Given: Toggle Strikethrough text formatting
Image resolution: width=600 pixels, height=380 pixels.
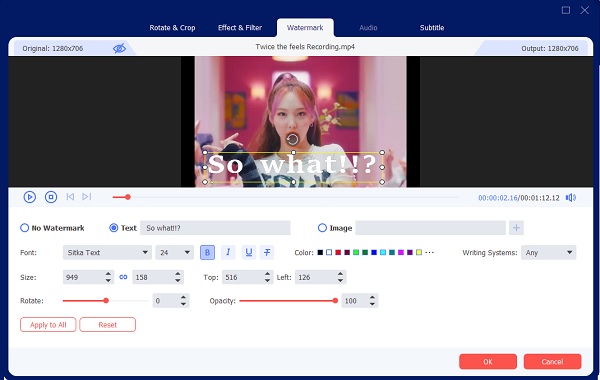Looking at the screenshot, I should (x=267, y=252).
